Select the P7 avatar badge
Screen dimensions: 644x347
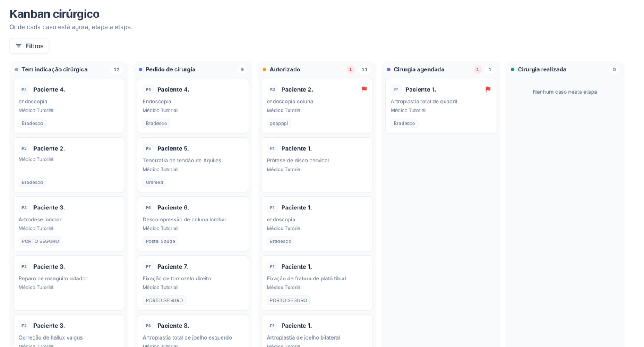point(148,267)
